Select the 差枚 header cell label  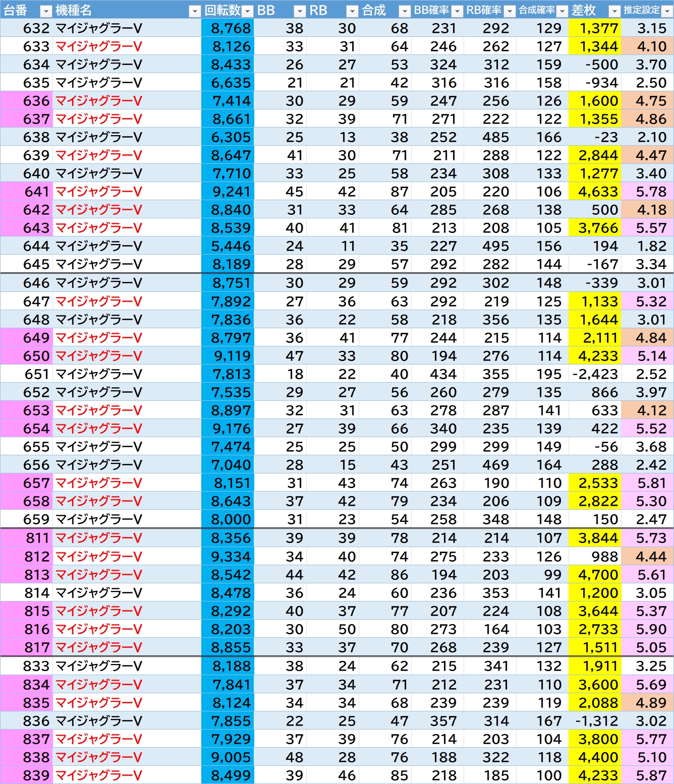pyautogui.click(x=584, y=11)
